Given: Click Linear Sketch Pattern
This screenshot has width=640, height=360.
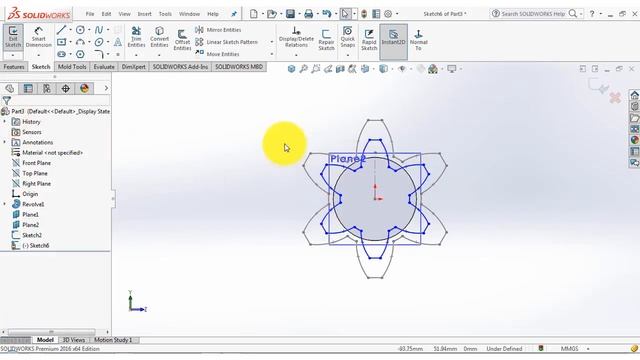Looking at the screenshot, I should point(227,42).
